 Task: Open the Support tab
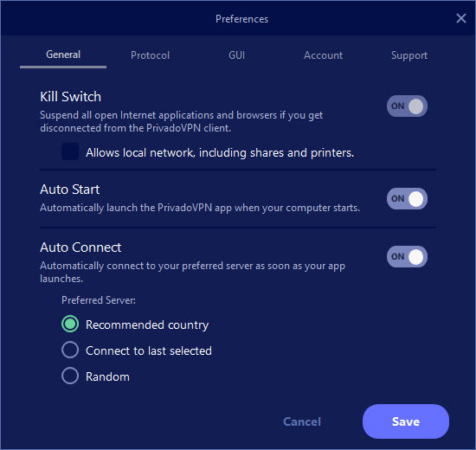tap(409, 55)
